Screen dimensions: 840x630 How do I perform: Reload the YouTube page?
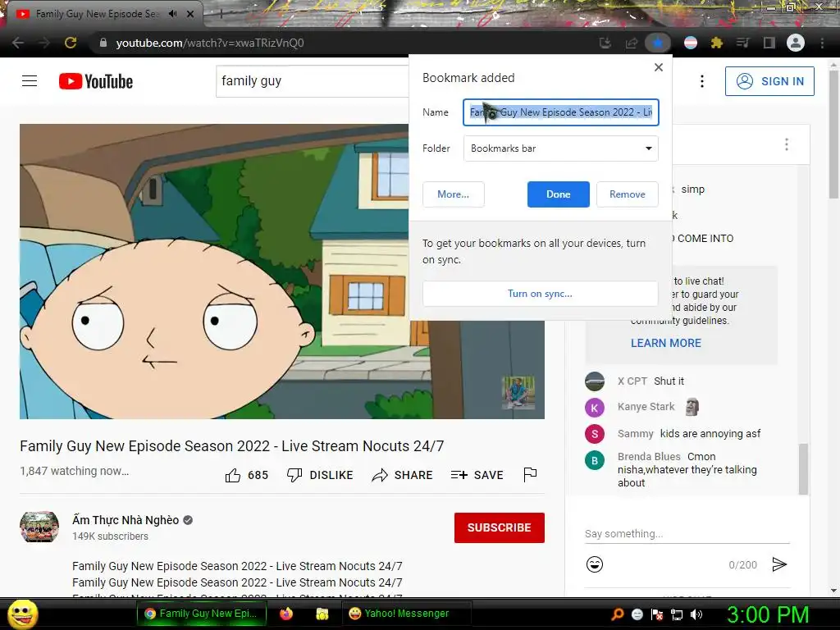(x=71, y=43)
